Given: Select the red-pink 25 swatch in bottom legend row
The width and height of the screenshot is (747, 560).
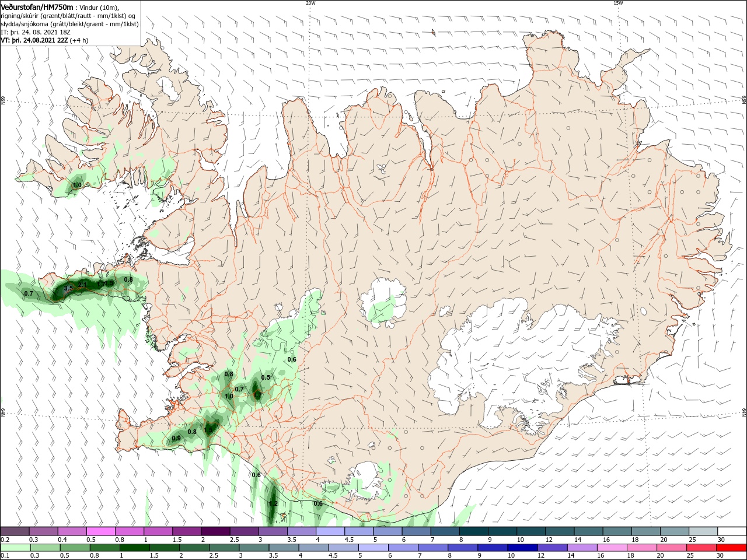Looking at the screenshot, I should (701, 548).
